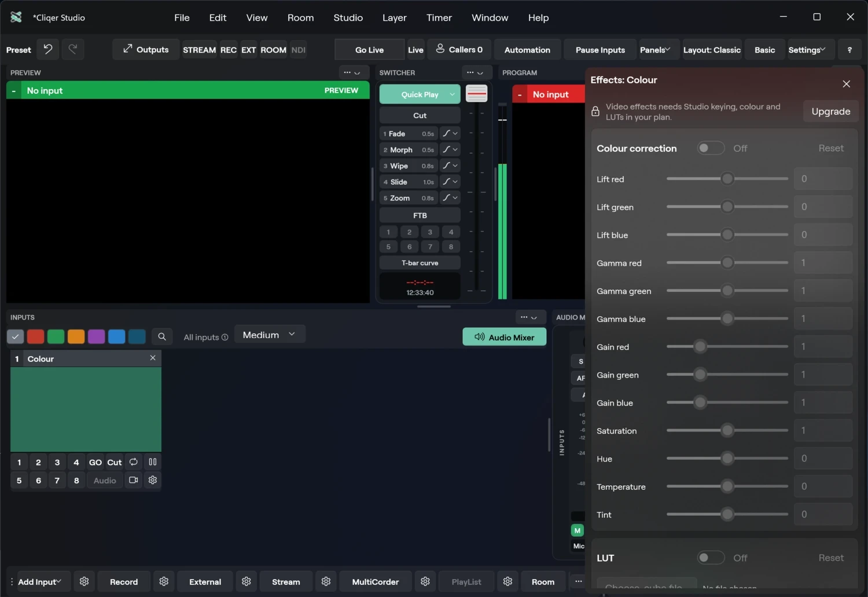Open settings gear next to Stream
Image resolution: width=868 pixels, height=597 pixels.
(326, 581)
